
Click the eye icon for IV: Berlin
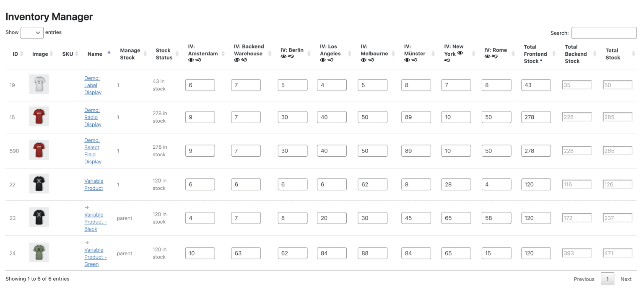pyautogui.click(x=283, y=57)
